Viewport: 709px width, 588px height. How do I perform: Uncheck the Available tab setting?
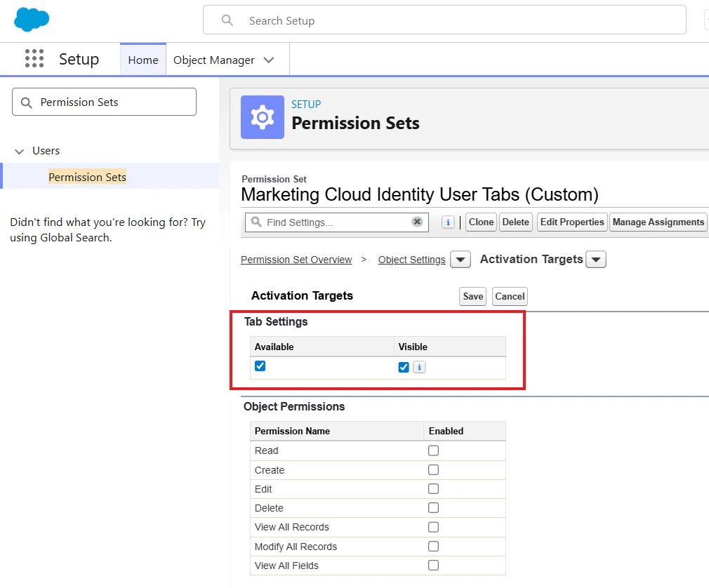click(260, 366)
